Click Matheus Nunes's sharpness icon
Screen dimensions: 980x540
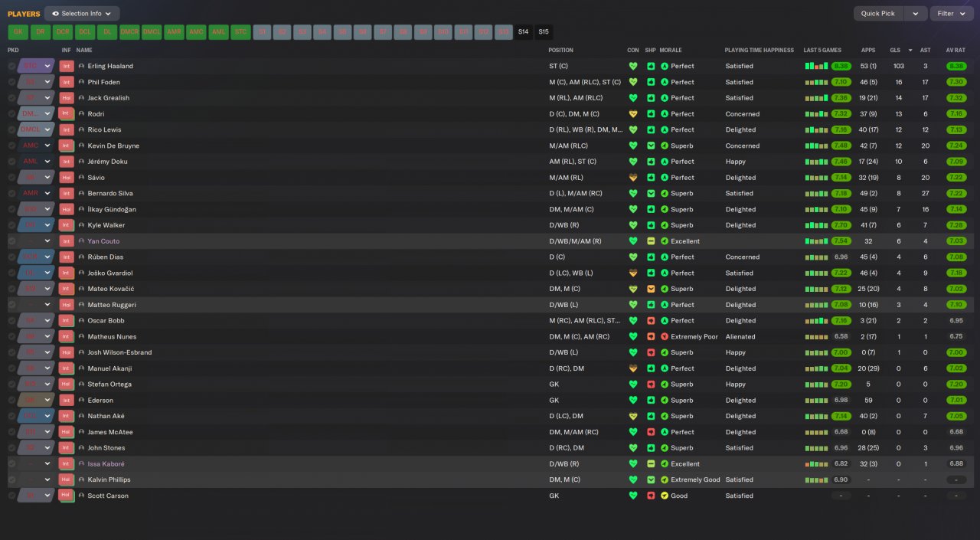point(651,336)
